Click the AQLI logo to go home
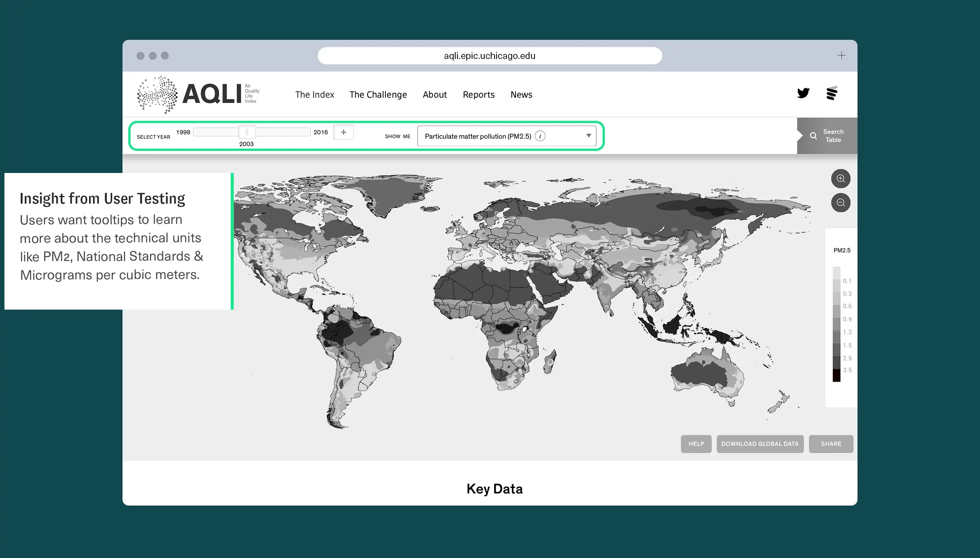The width and height of the screenshot is (980, 558). point(199,94)
